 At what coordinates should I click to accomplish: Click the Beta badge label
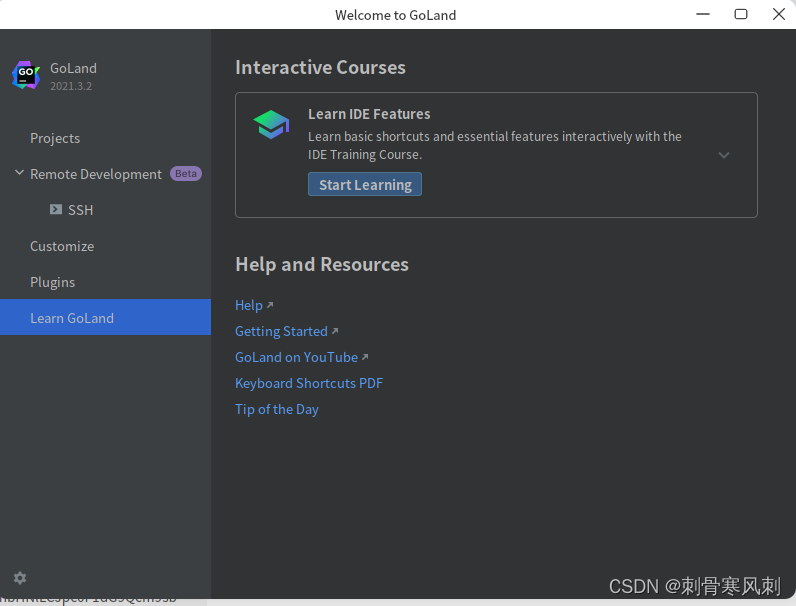click(x=186, y=174)
